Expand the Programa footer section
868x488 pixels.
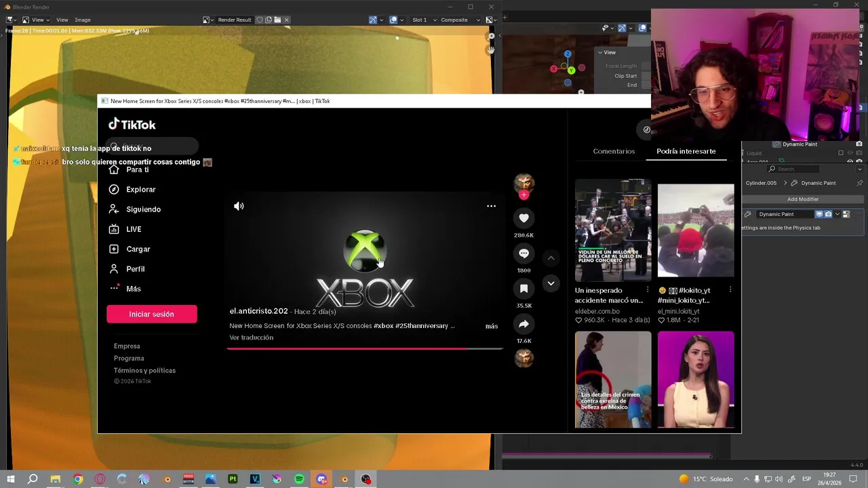point(129,359)
